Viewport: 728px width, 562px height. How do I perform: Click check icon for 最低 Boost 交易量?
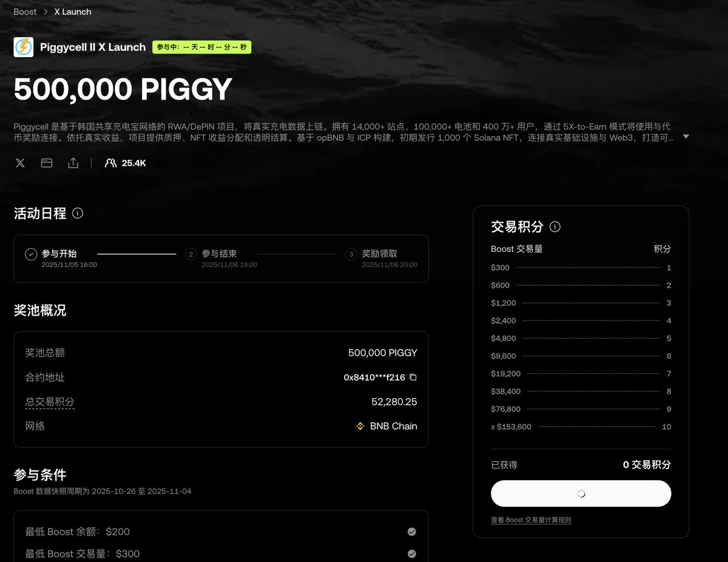coord(412,554)
